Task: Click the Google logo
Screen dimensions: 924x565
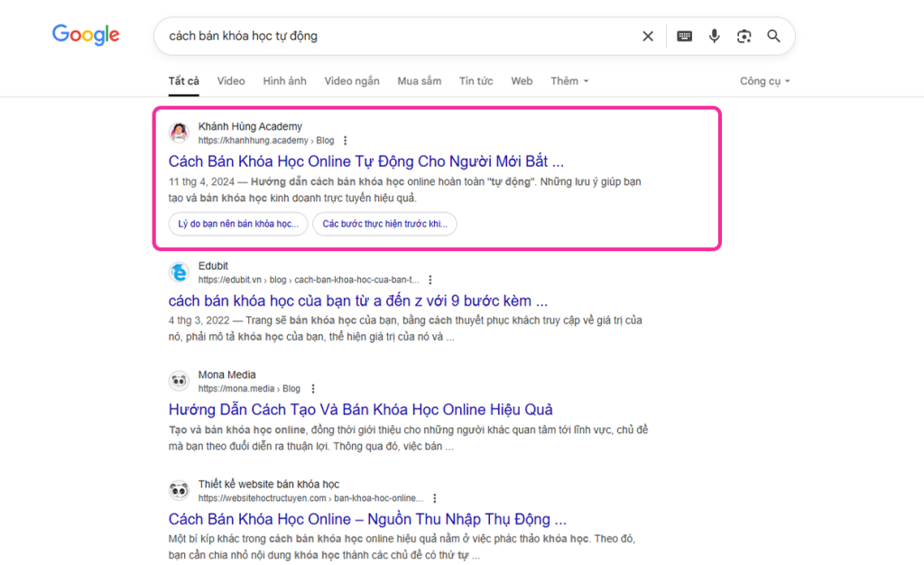Action: point(86,35)
